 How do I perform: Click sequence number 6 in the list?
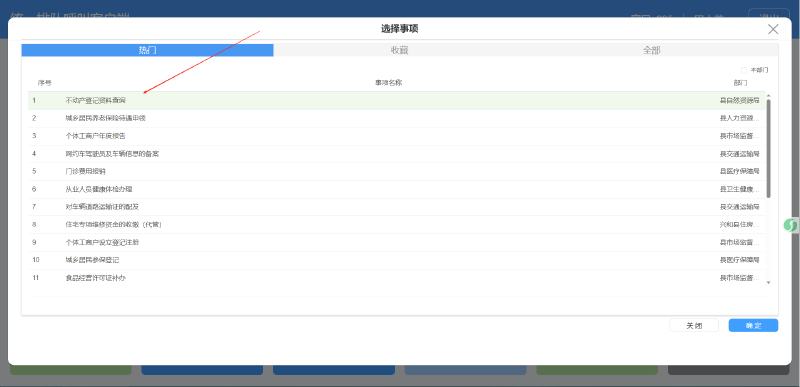click(x=34, y=189)
